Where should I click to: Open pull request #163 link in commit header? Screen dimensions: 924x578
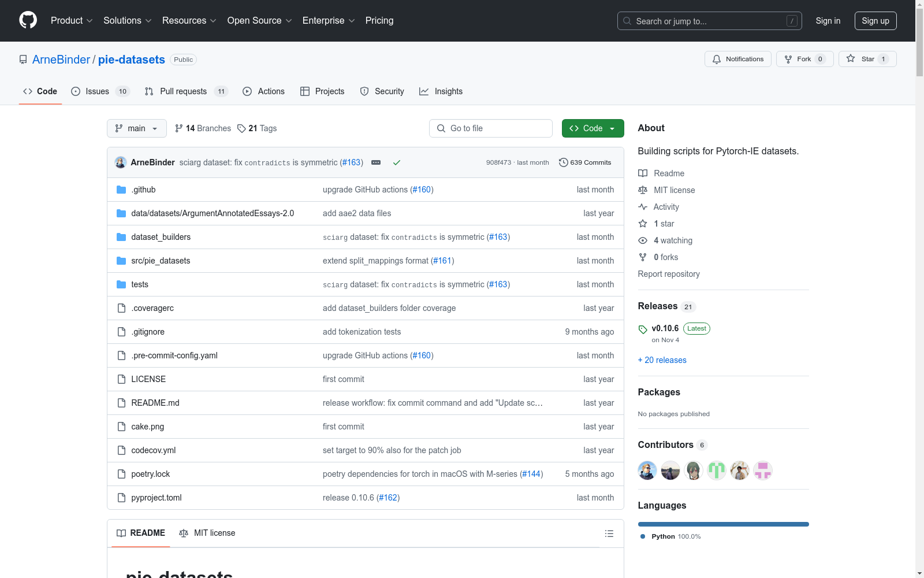coord(352,162)
